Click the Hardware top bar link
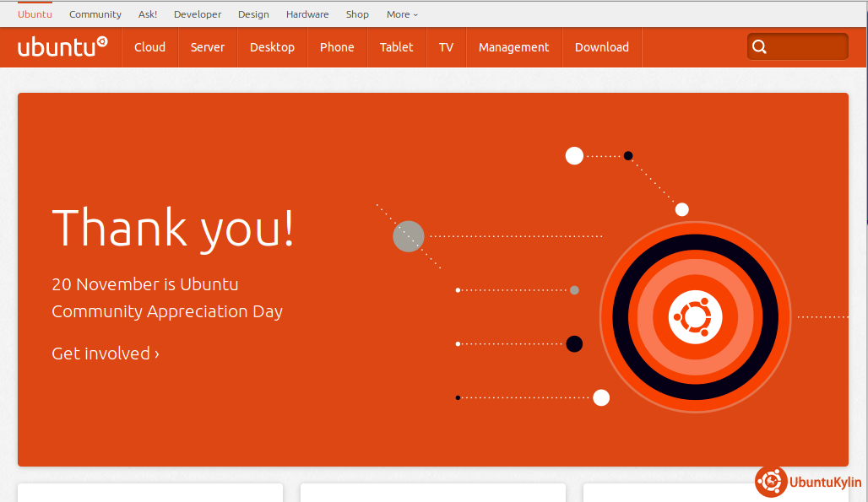Image resolution: width=868 pixels, height=502 pixels. (x=307, y=14)
